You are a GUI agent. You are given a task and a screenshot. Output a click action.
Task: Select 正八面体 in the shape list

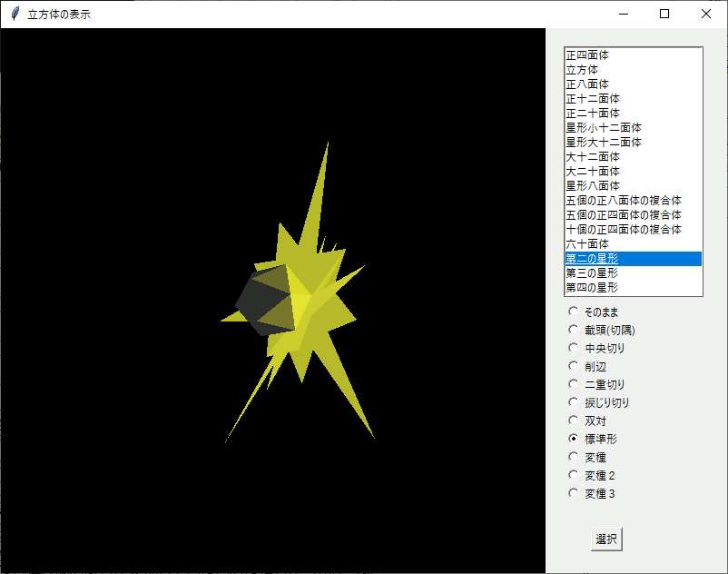coord(634,84)
